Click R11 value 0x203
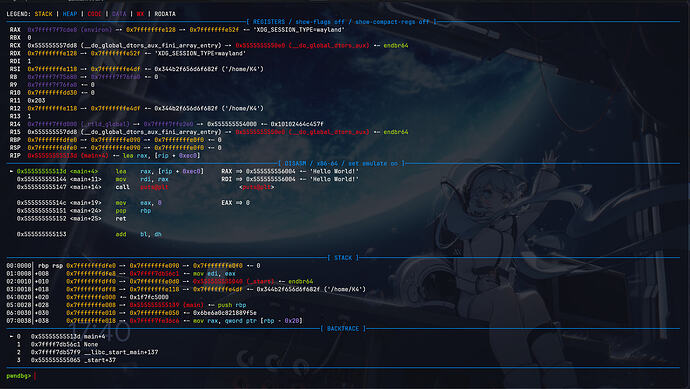The height and width of the screenshot is (389, 690). pyautogui.click(x=36, y=100)
